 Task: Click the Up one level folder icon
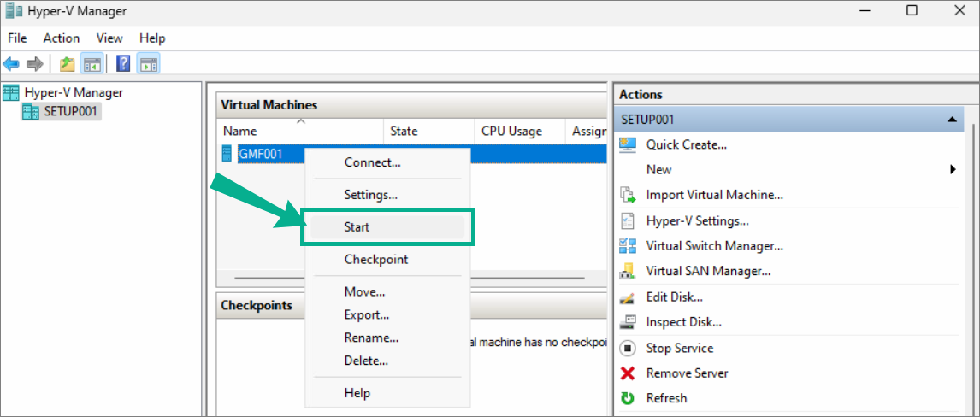[x=67, y=63]
